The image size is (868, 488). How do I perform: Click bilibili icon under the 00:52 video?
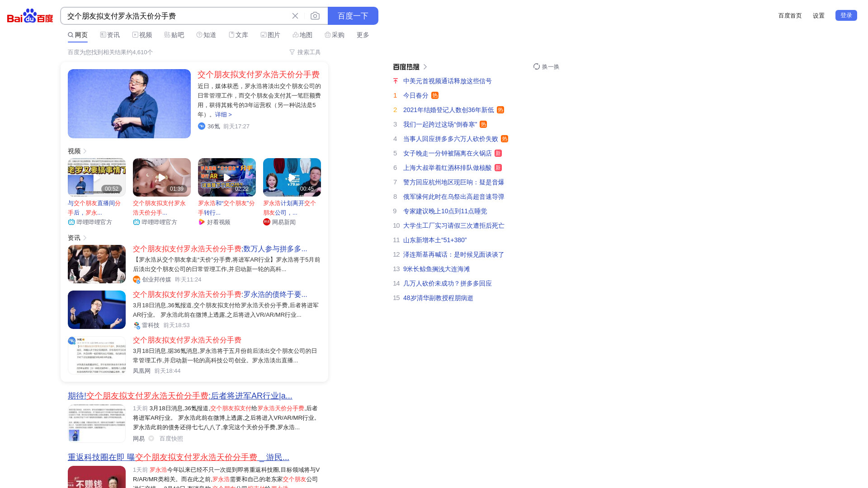tap(71, 222)
